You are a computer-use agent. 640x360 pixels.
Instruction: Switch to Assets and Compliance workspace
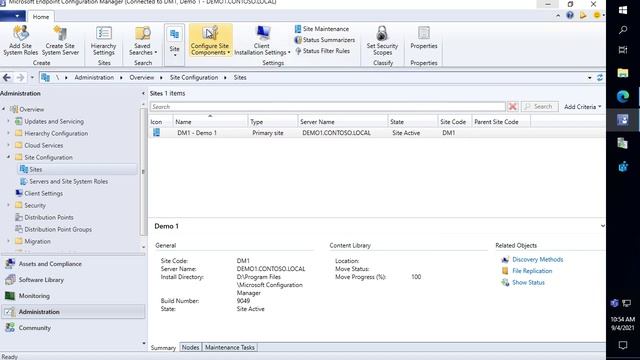click(73, 264)
